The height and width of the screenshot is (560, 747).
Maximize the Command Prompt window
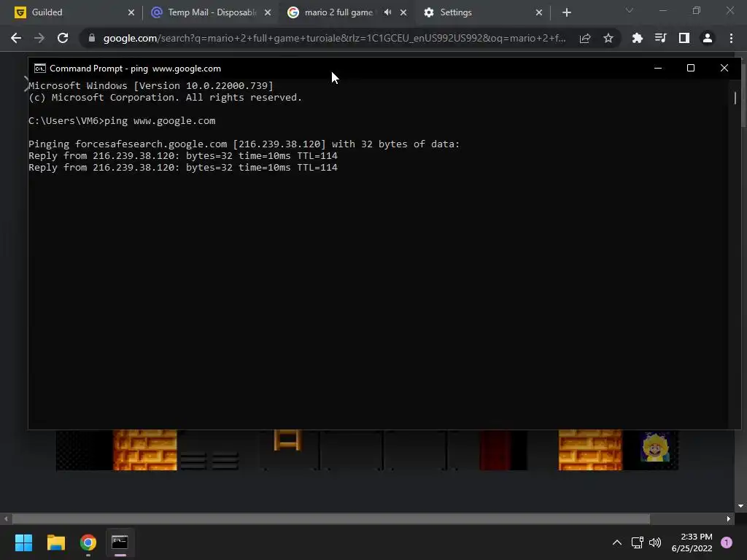691,68
